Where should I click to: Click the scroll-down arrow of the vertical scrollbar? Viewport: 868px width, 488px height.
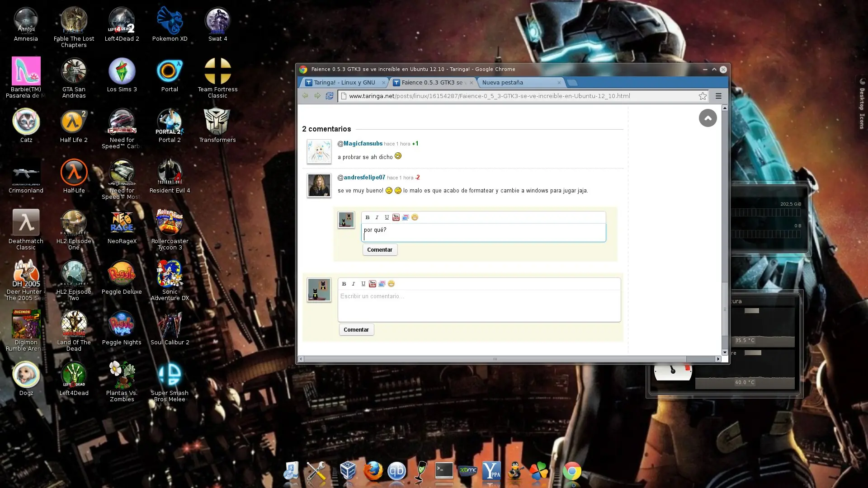(x=725, y=352)
